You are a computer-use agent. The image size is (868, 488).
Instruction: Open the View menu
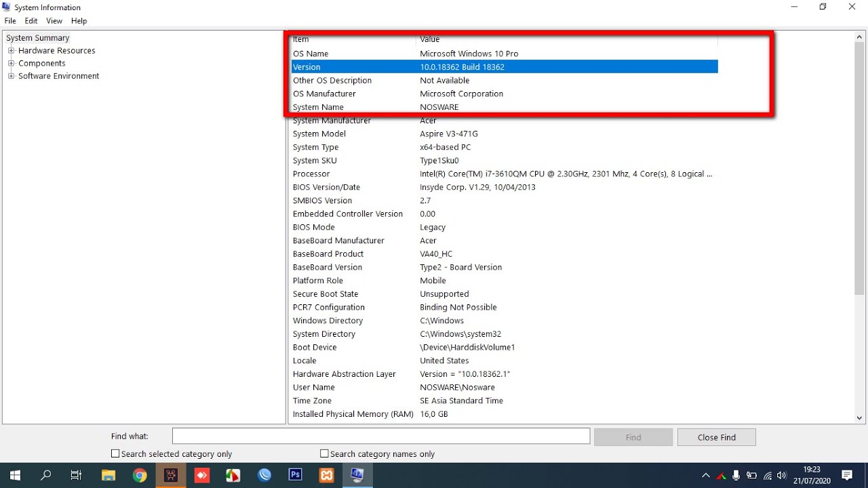click(54, 21)
